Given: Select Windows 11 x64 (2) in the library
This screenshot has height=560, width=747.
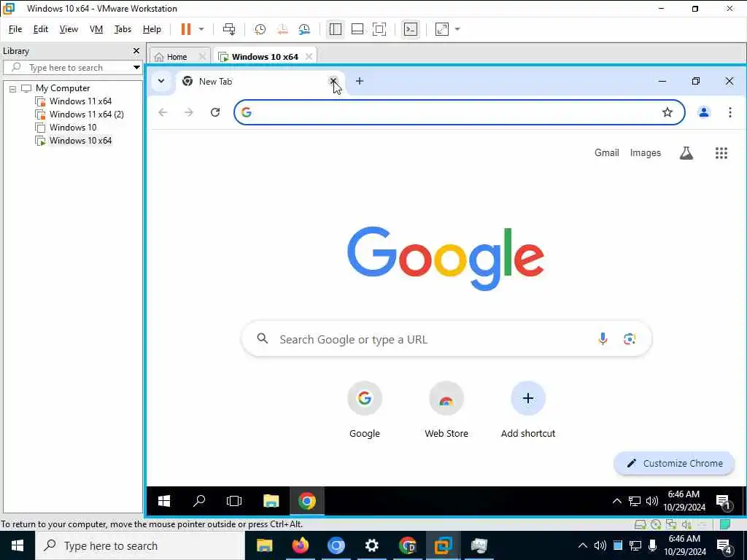Looking at the screenshot, I should [x=86, y=114].
